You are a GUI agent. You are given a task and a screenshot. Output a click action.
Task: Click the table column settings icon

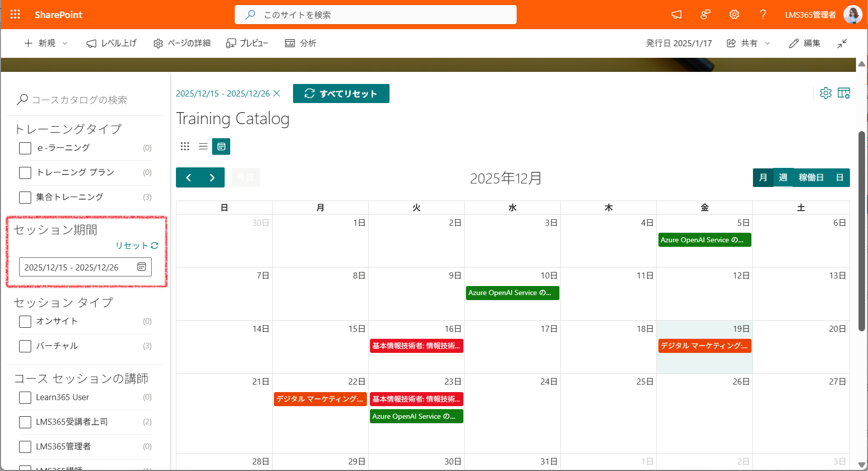tap(844, 93)
